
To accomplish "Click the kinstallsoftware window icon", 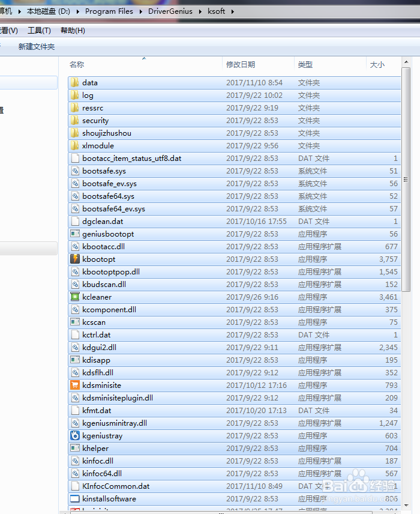I will coord(75,498).
